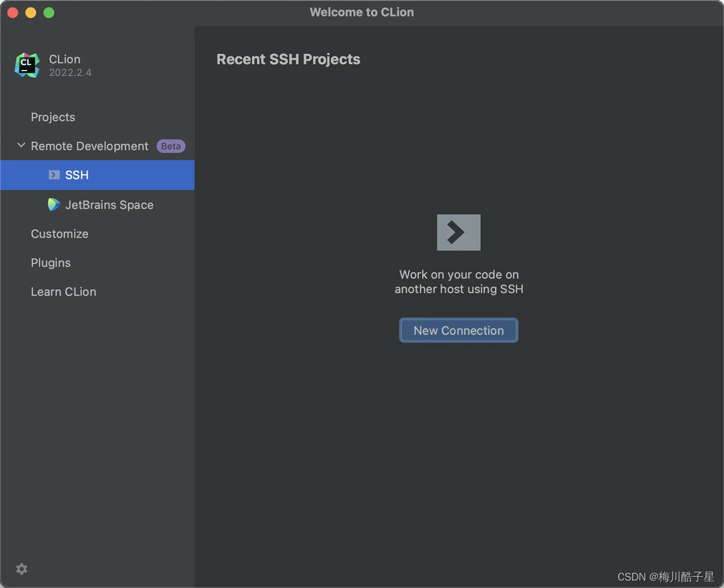Minimize the window with the yellow button

point(31,13)
